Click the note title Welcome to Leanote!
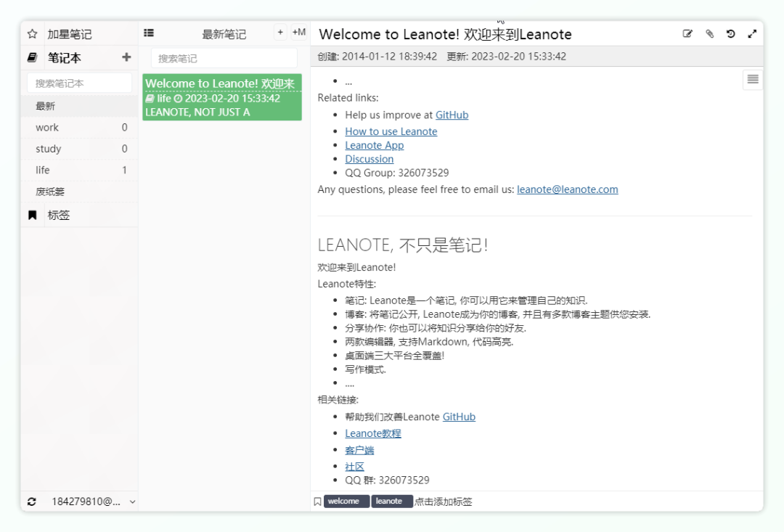This screenshot has width=784, height=532. (446, 34)
